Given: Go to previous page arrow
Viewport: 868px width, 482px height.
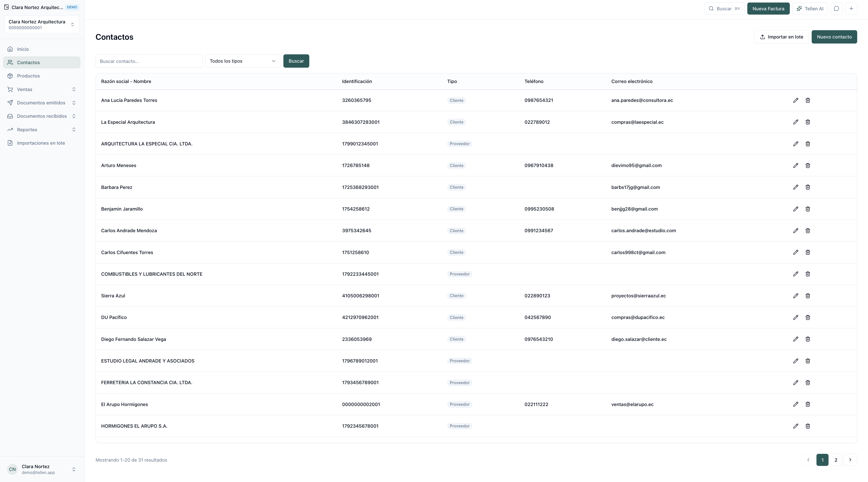Looking at the screenshot, I should pos(808,460).
